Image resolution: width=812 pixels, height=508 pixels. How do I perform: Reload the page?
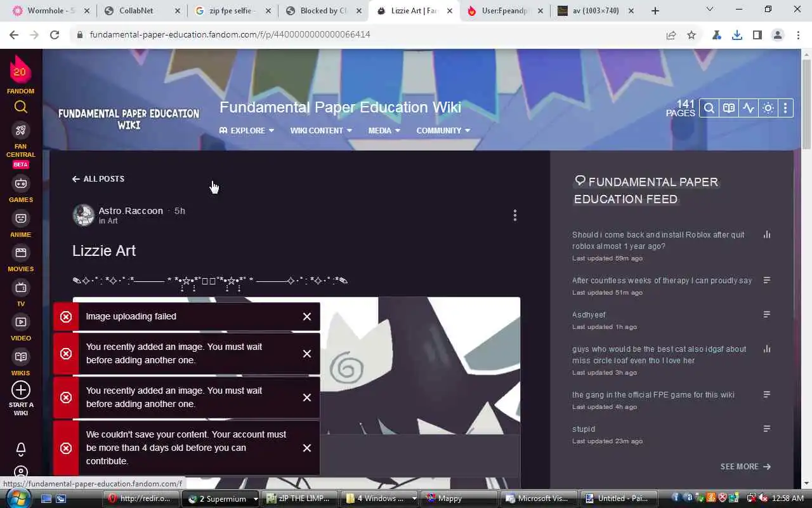(55, 35)
